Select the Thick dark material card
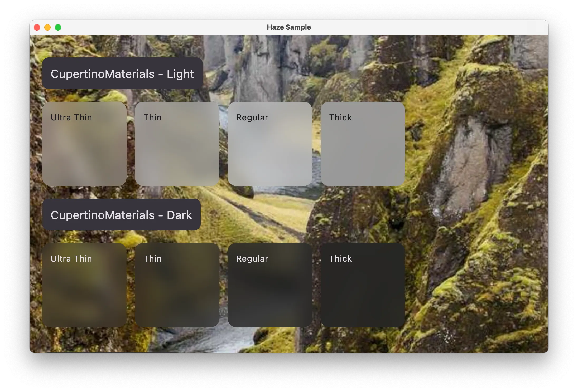Screen dimensions: 578x392 point(362,284)
